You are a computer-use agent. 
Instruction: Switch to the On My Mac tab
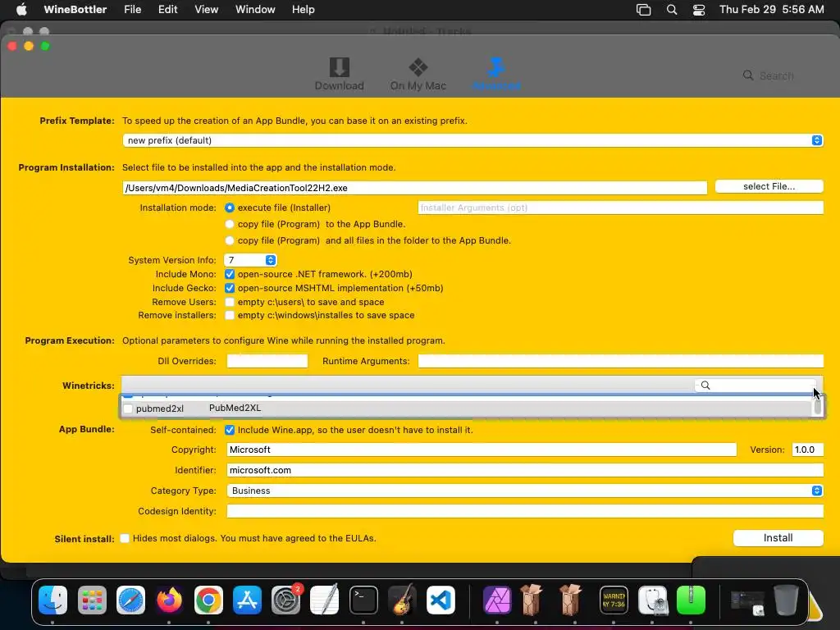click(418, 74)
